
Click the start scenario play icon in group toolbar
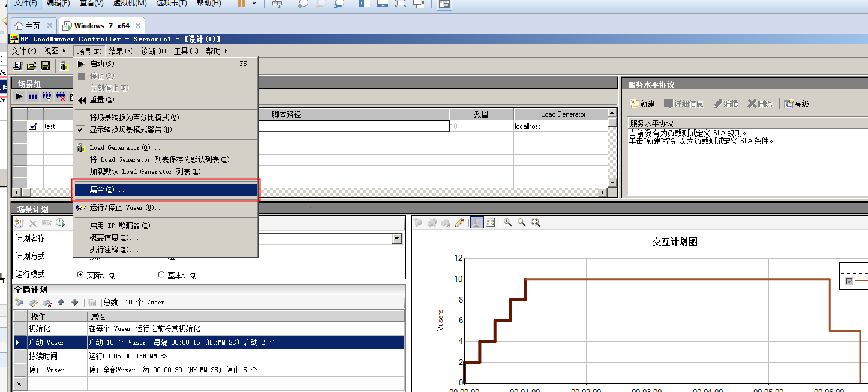19,97
